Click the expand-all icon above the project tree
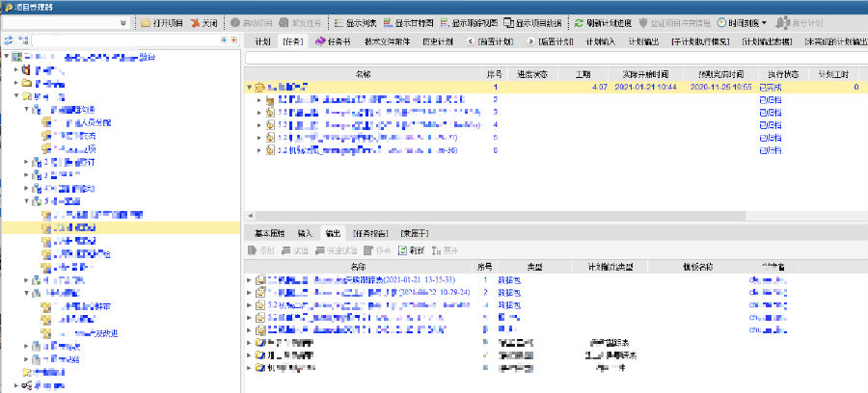The image size is (868, 393). [224, 40]
